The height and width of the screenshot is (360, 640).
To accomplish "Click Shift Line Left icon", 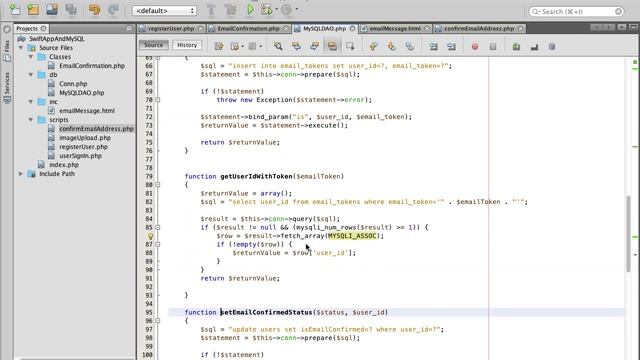I will [x=433, y=46].
